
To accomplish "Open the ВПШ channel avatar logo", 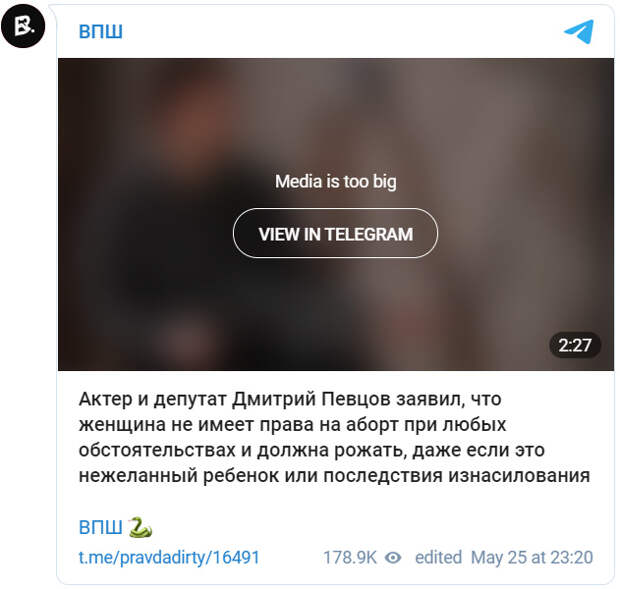I will 23,26.
